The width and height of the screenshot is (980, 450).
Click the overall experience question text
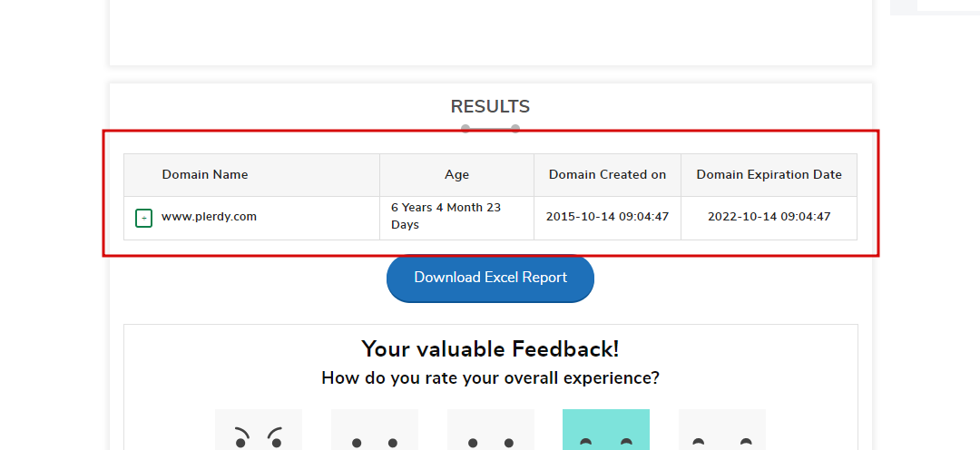[x=490, y=378]
